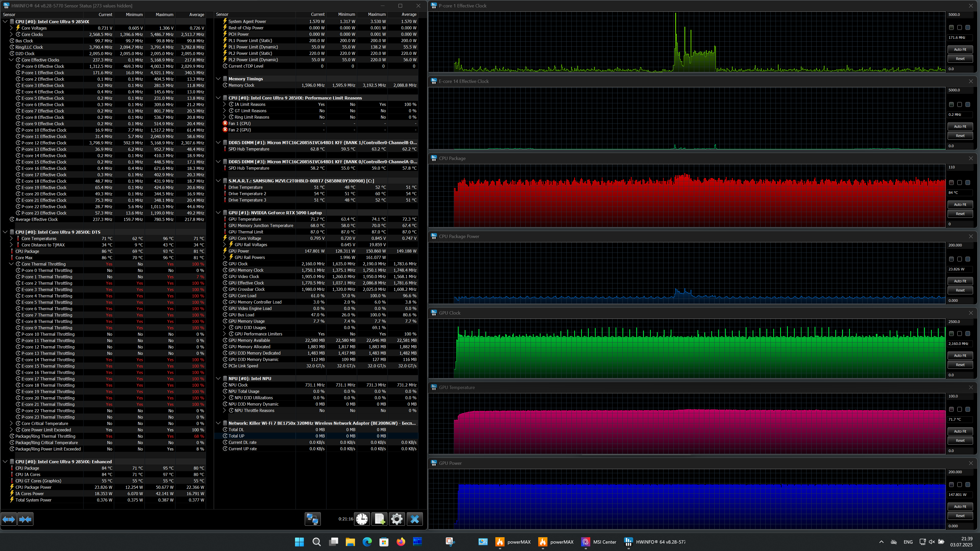Collapse the NVIDIA GeForce RTX 5090 Laptop section
The height and width of the screenshot is (551, 980).
point(218,212)
